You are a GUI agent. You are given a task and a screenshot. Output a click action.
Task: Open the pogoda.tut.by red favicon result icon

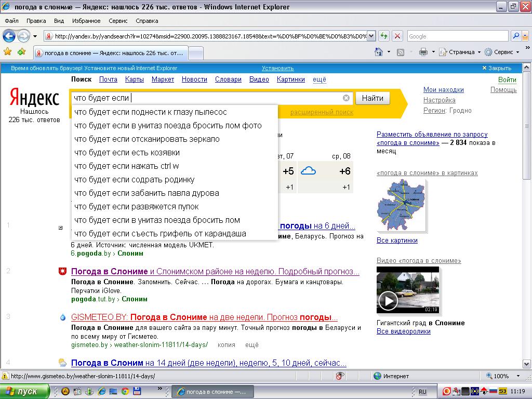(x=62, y=271)
